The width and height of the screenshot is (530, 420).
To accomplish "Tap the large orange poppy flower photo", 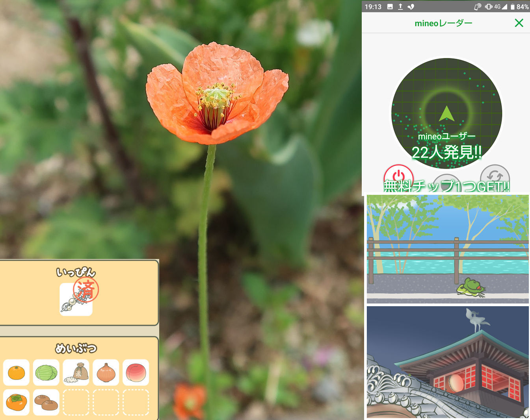I will tap(217, 93).
